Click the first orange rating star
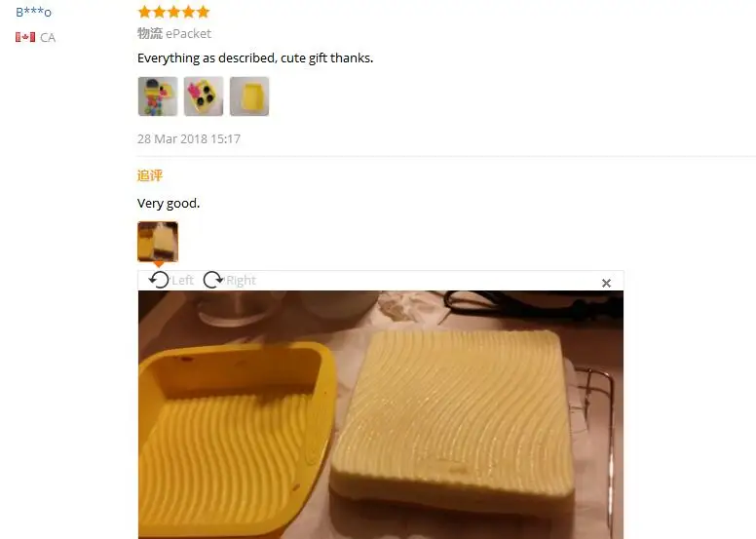Viewport: 756px width, 539px height. (144, 12)
